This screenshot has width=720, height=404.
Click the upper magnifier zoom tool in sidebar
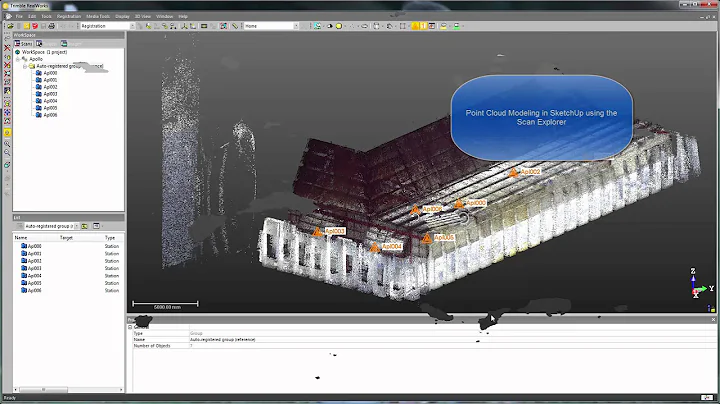[x=7, y=144]
